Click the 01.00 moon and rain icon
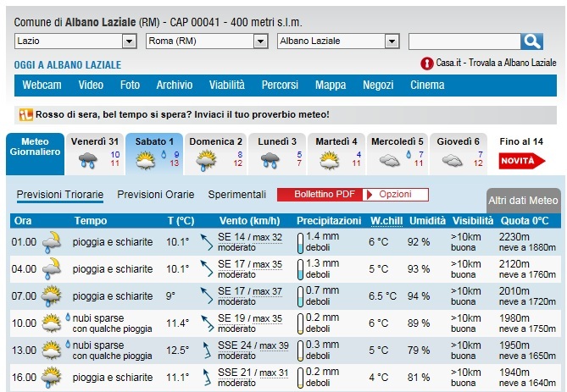Screen dimensions: 567x392 [52, 242]
